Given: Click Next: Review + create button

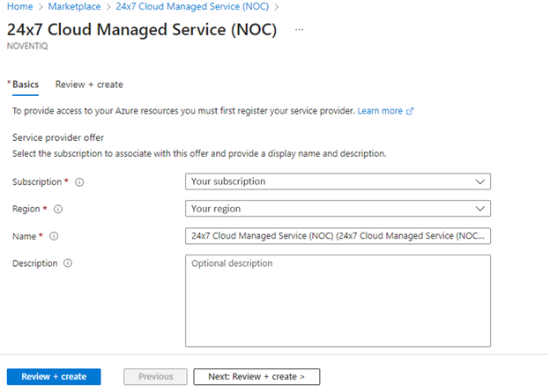Looking at the screenshot, I should click(256, 376).
